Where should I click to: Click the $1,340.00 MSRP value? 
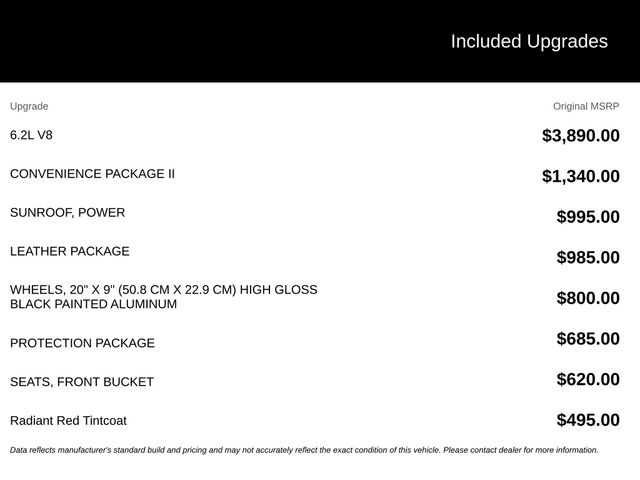pos(580,176)
